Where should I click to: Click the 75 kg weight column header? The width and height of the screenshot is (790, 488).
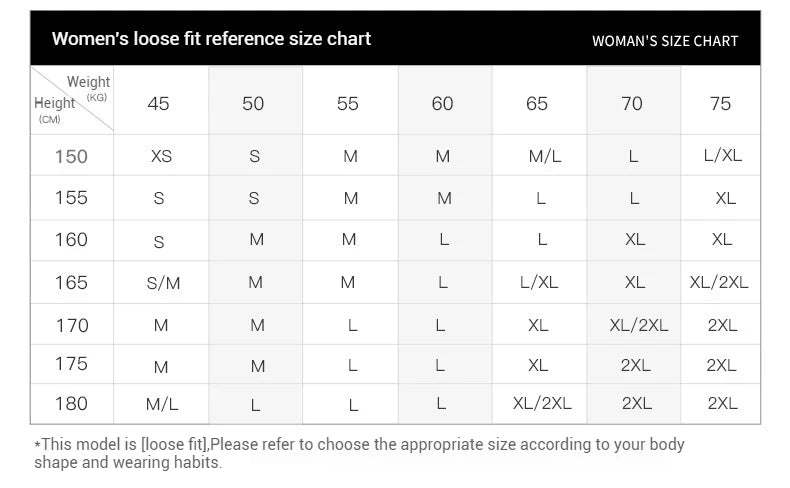coord(720,103)
